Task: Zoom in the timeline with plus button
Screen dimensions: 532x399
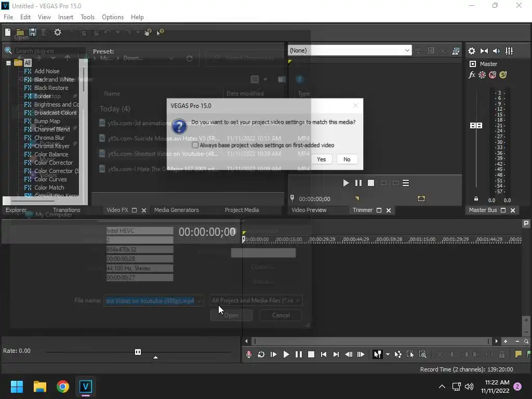Action: 506,341
